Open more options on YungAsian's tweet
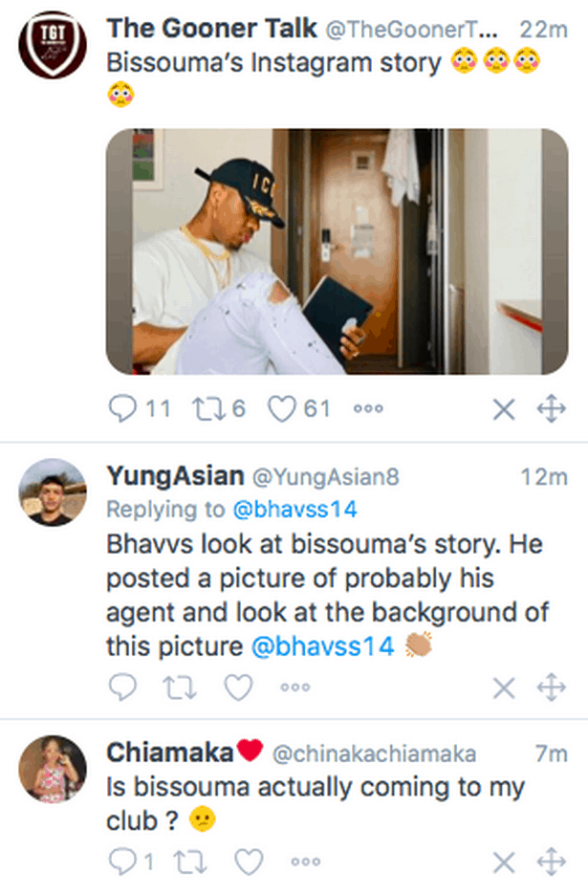 295,688
